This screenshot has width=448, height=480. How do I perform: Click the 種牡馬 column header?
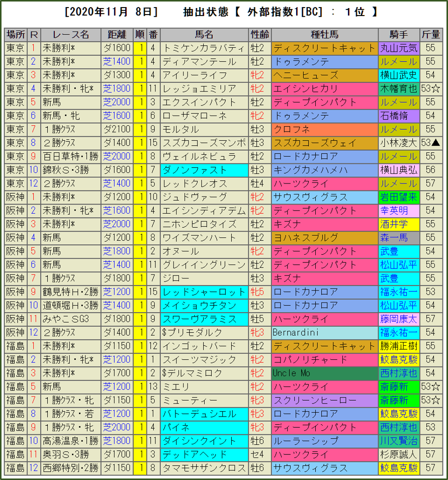[x=324, y=35]
